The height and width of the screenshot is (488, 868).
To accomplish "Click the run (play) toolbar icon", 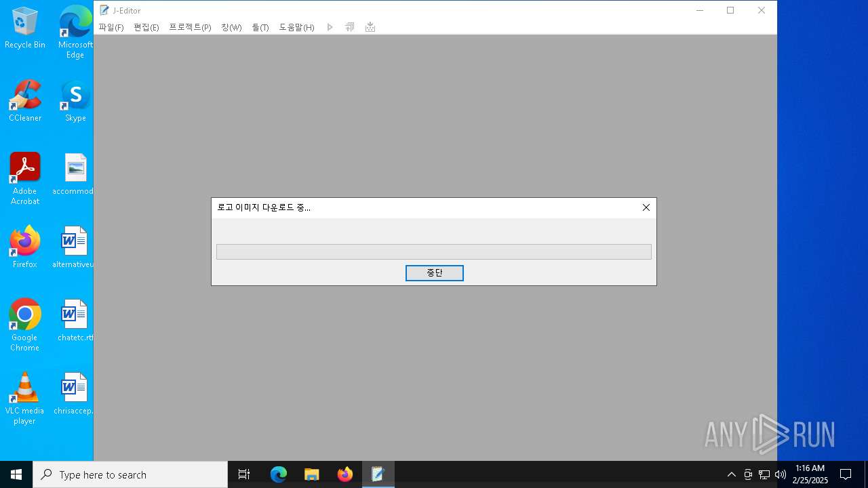I will 330,27.
